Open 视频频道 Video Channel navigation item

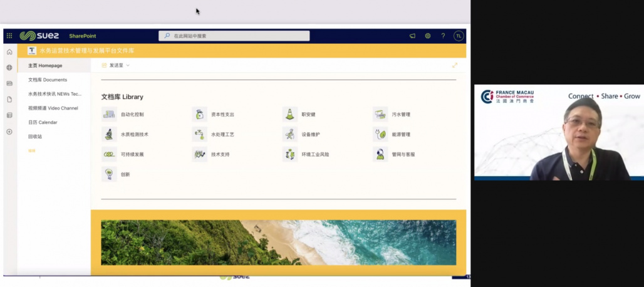[x=53, y=108]
